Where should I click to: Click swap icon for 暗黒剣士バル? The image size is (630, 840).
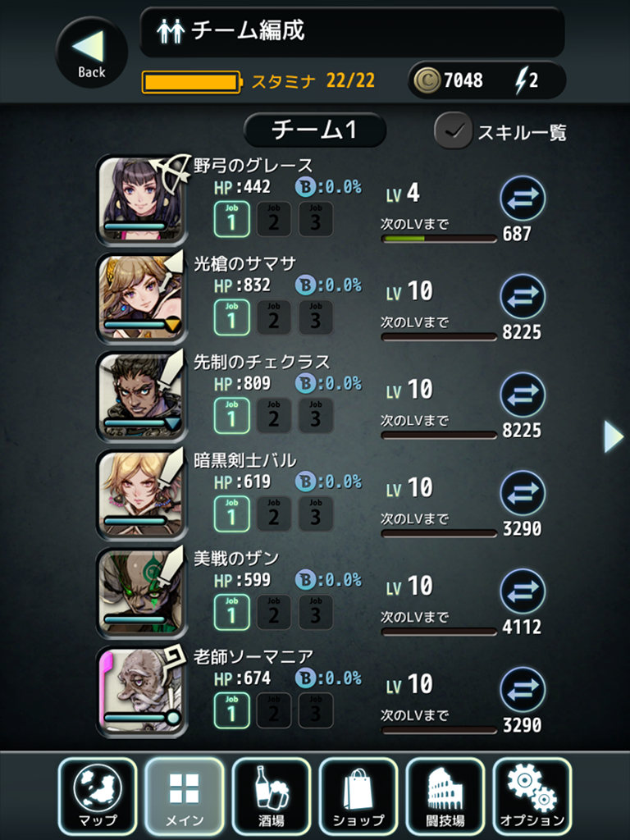coord(523,493)
